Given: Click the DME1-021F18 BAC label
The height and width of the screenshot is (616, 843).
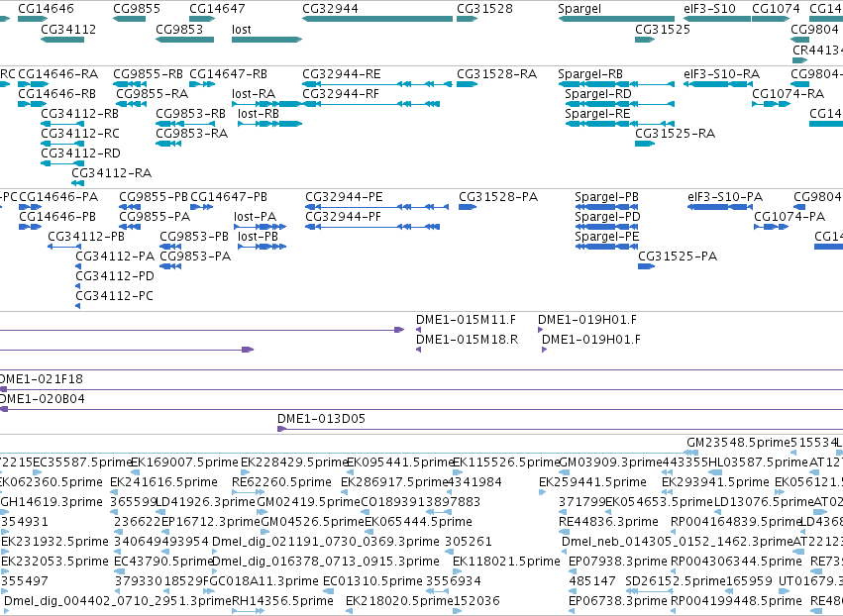Looking at the screenshot, I should [41, 379].
